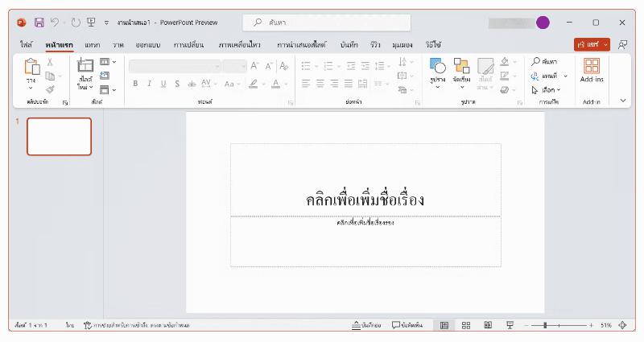This screenshot has width=644, height=342.
Task: Click the Convert to SmartArt icon
Action: [x=402, y=89]
